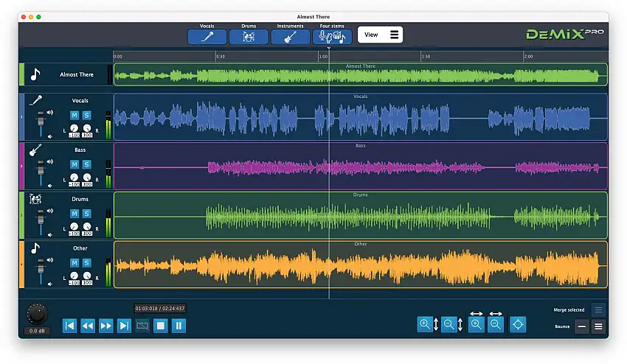Mute the Drums track
Screen dimensions: 627x364
pos(75,214)
